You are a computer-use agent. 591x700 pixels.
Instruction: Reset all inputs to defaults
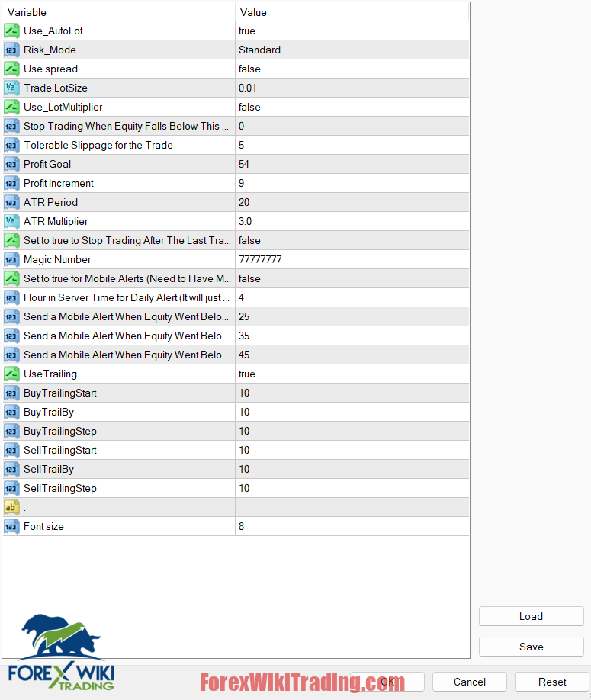tap(552, 682)
